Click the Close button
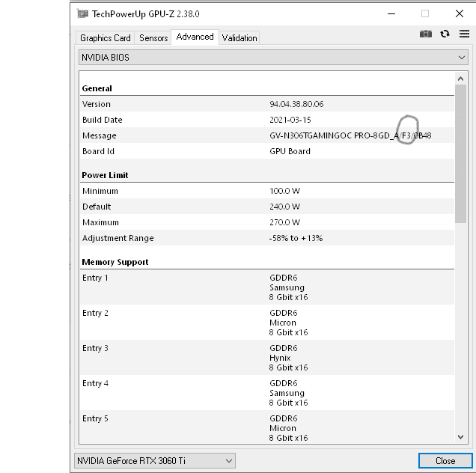 click(445, 461)
